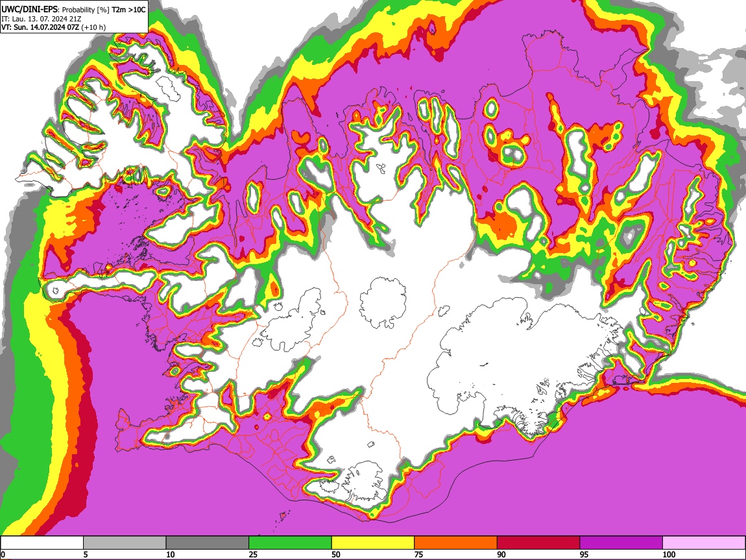Click the orange 75–90 legend swatch
The height and width of the screenshot is (560, 746).
(456, 543)
